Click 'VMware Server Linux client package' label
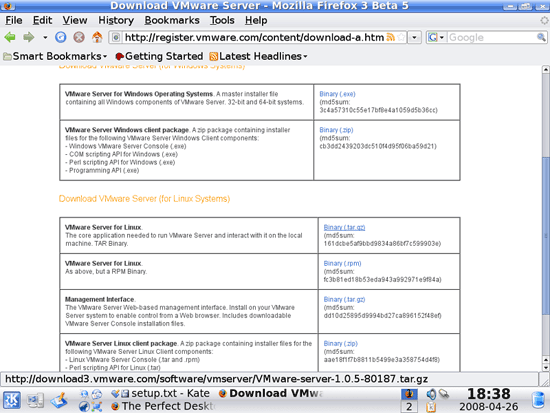 121,344
